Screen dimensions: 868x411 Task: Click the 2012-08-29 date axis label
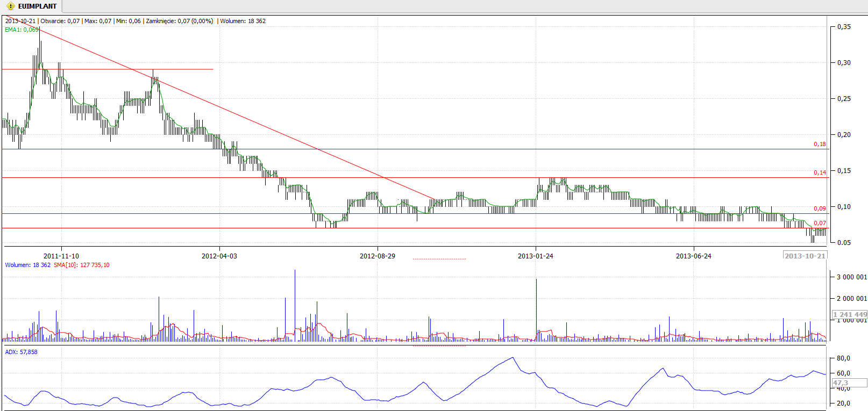378,256
